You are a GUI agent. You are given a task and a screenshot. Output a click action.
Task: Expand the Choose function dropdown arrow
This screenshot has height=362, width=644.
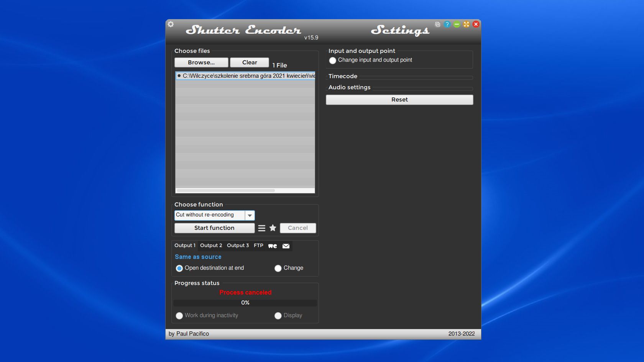tap(250, 216)
